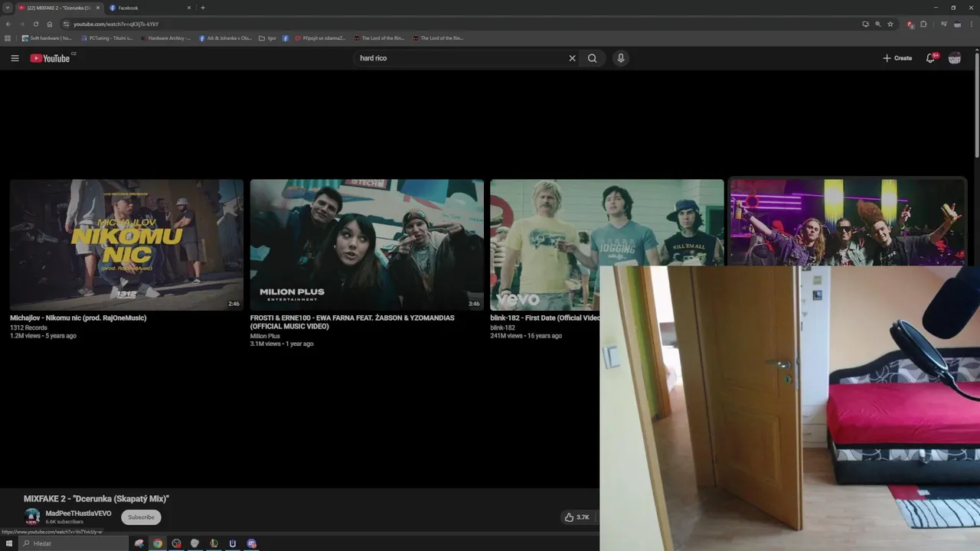Open the 'FROSTI & ERNE100 - EWA FARNA' title
The height and width of the screenshot is (551, 980).
pyautogui.click(x=352, y=322)
